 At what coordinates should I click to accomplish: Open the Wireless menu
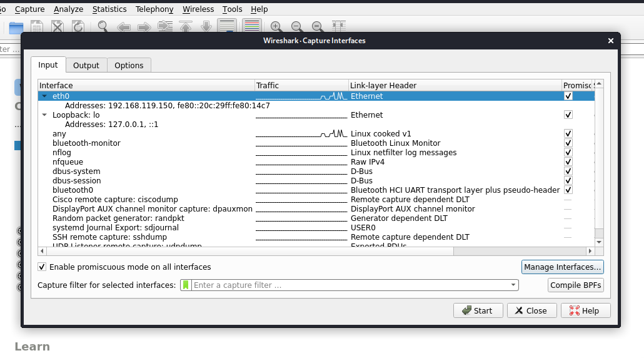tap(198, 9)
